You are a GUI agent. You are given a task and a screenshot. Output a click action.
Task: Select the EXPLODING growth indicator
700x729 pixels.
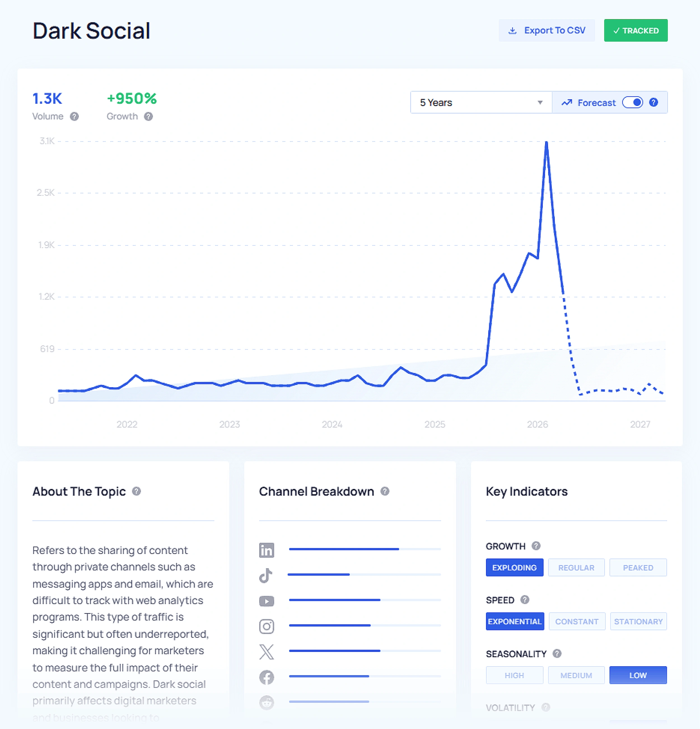[514, 567]
